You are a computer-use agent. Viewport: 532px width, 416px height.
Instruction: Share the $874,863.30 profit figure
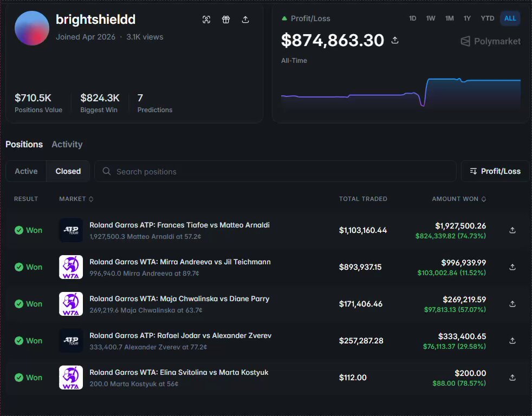click(x=395, y=40)
